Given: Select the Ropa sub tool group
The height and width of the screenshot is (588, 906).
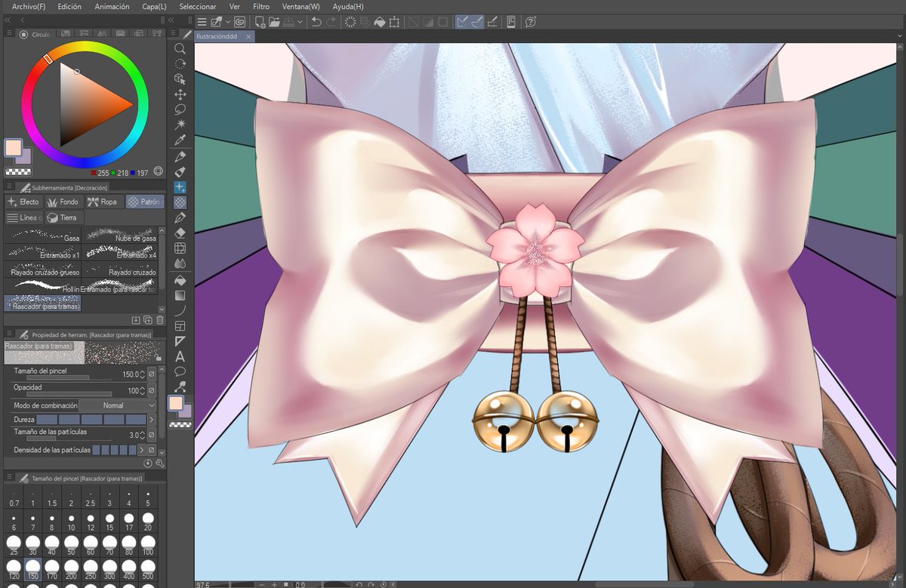Looking at the screenshot, I should pos(103,202).
